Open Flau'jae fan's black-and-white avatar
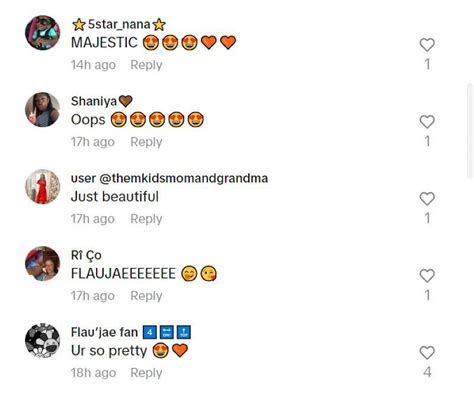Screen dimensions: 474x394 click(43, 341)
